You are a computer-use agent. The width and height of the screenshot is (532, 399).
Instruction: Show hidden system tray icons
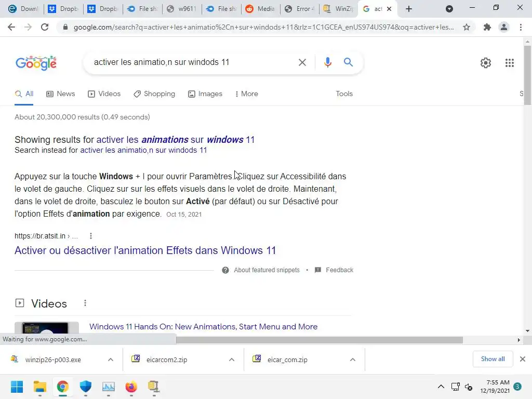click(441, 387)
